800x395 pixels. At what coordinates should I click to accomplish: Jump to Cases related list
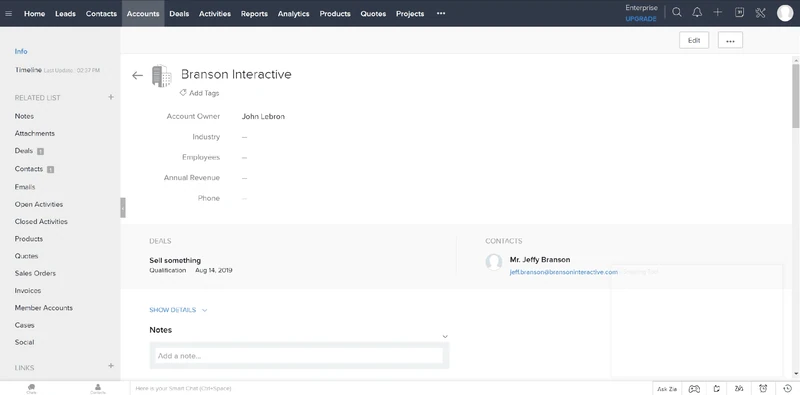pyautogui.click(x=24, y=325)
